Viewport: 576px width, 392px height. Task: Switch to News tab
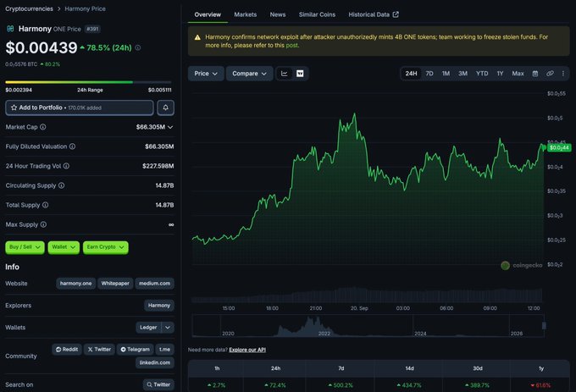[278, 14]
